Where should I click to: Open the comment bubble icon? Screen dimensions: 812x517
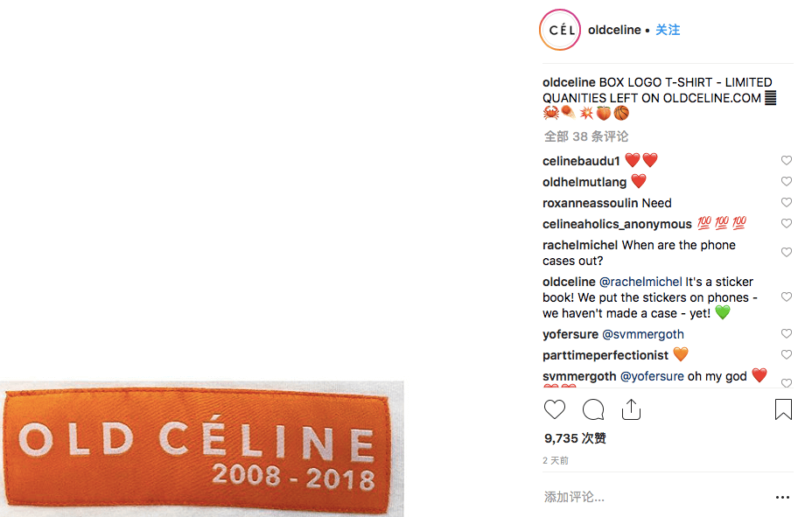593,409
